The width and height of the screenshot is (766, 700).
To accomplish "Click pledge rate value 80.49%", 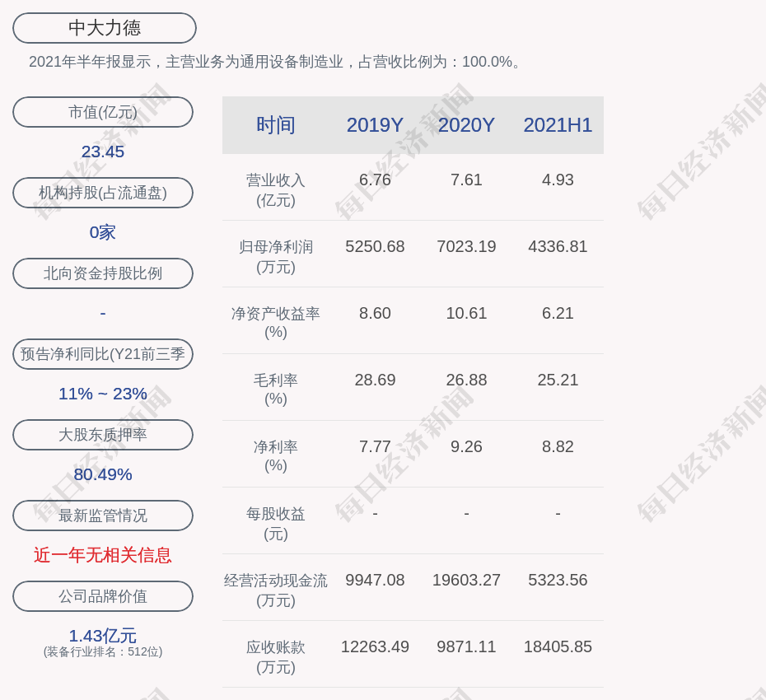I will [103, 474].
